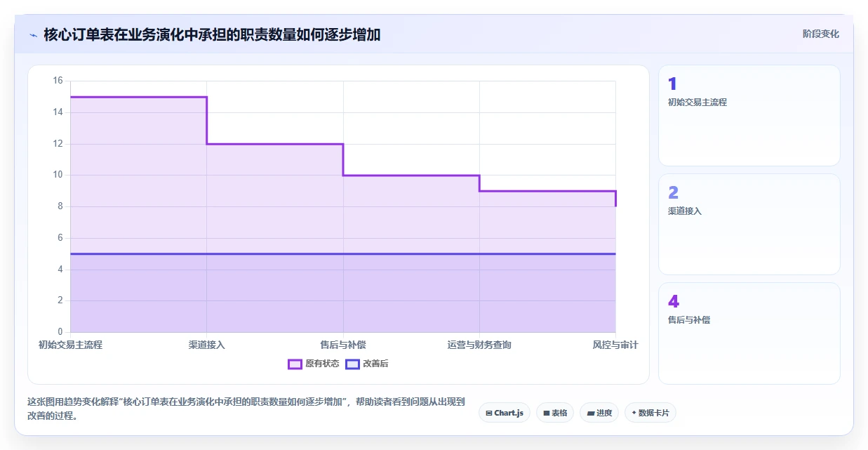Click the description paragraph below the chart
Screen dimensions: 868x450
(246, 409)
